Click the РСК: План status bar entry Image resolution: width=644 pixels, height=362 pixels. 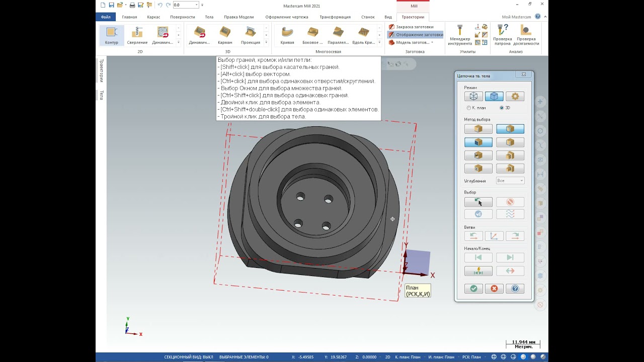coord(471,357)
